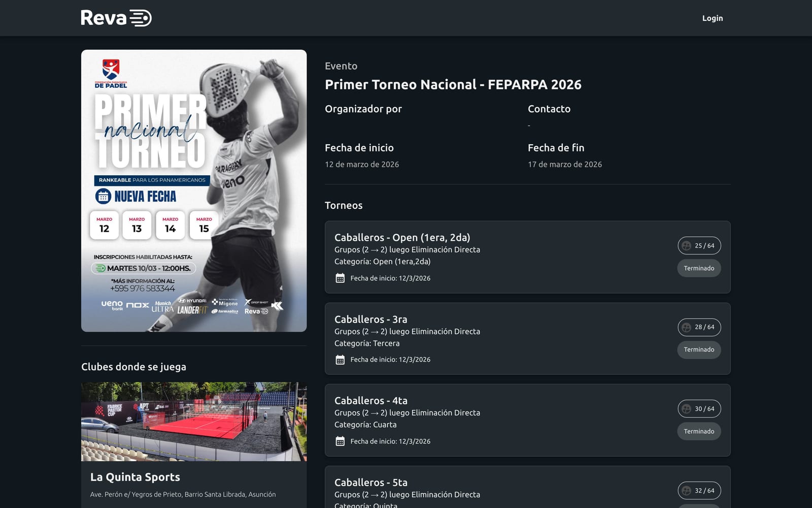Click the 28 / 64 count text
This screenshot has height=508, width=812.
[x=704, y=327]
